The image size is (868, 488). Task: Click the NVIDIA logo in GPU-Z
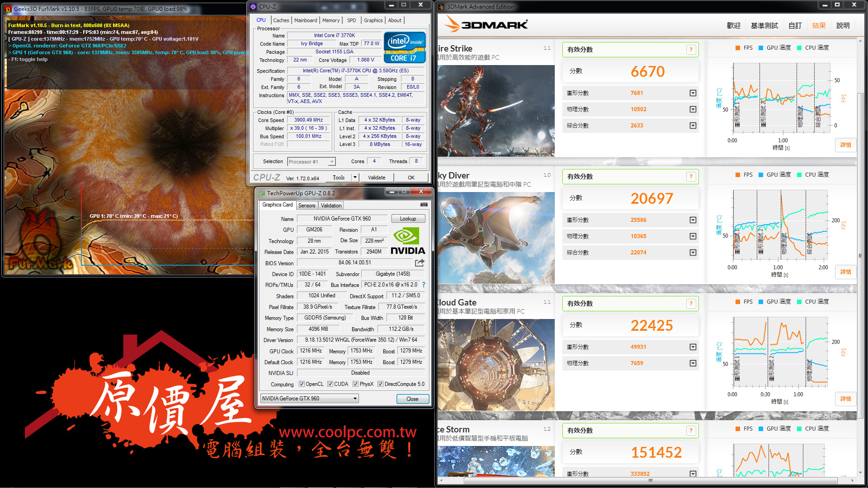(407, 241)
